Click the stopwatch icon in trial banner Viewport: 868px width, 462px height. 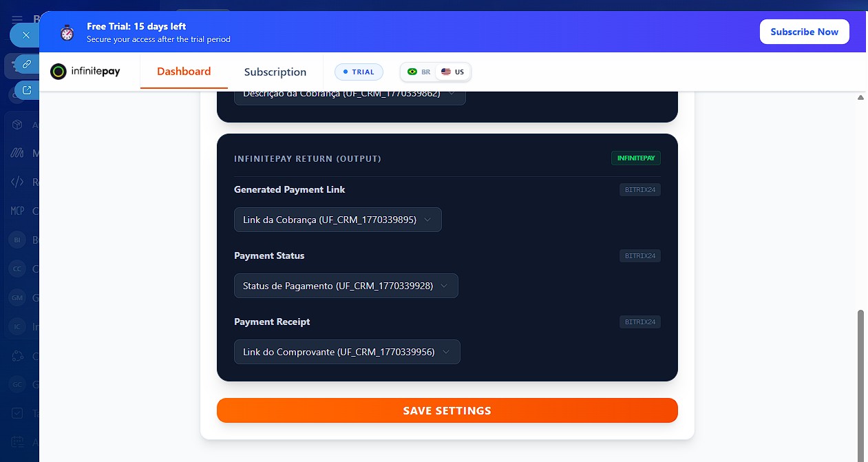pyautogui.click(x=67, y=32)
